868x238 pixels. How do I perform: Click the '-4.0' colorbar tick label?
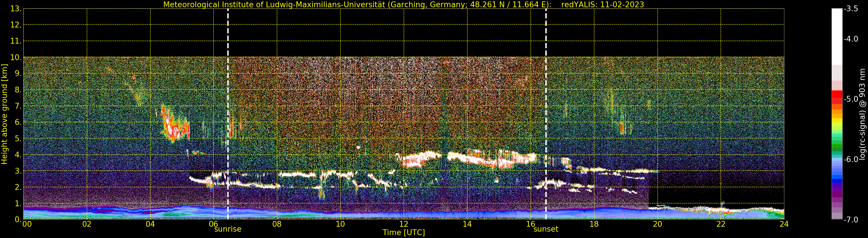coord(851,39)
